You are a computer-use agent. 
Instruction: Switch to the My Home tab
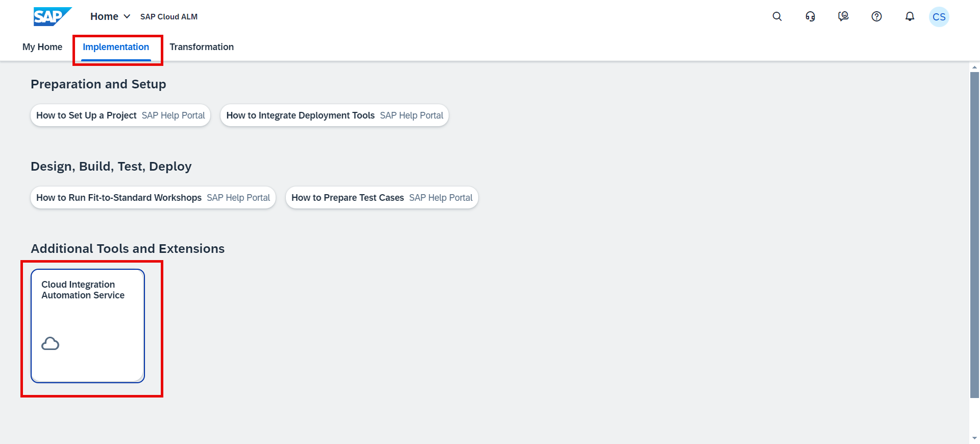point(42,47)
